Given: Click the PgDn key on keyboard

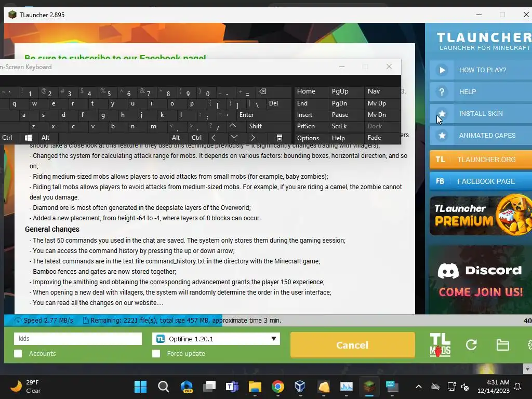Looking at the screenshot, I should pyautogui.click(x=339, y=103).
